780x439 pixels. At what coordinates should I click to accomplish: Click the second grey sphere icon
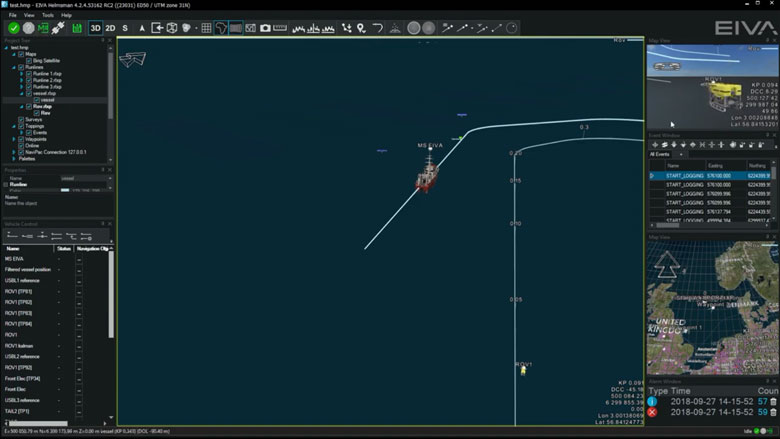click(x=428, y=28)
